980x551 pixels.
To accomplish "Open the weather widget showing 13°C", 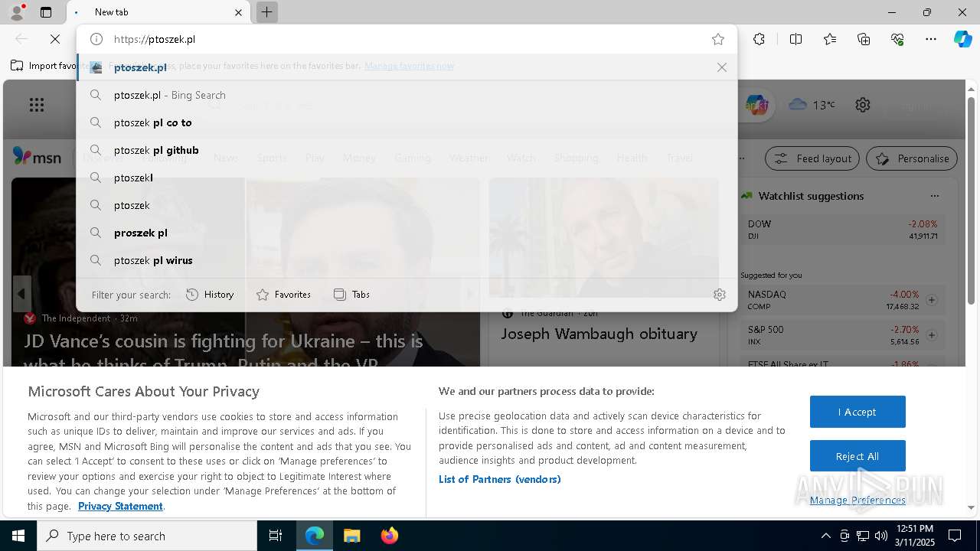I will tap(812, 105).
